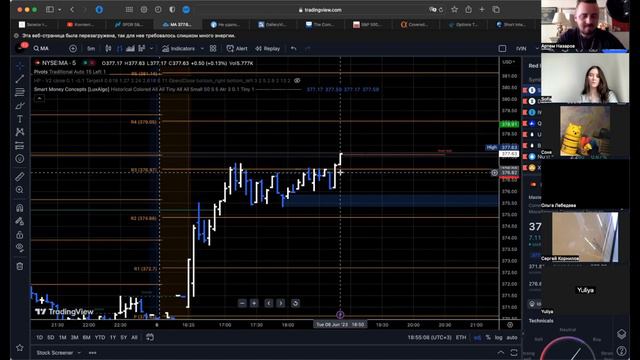
Task: Remove drawings with the trash icon
Action: [x=20, y=266]
